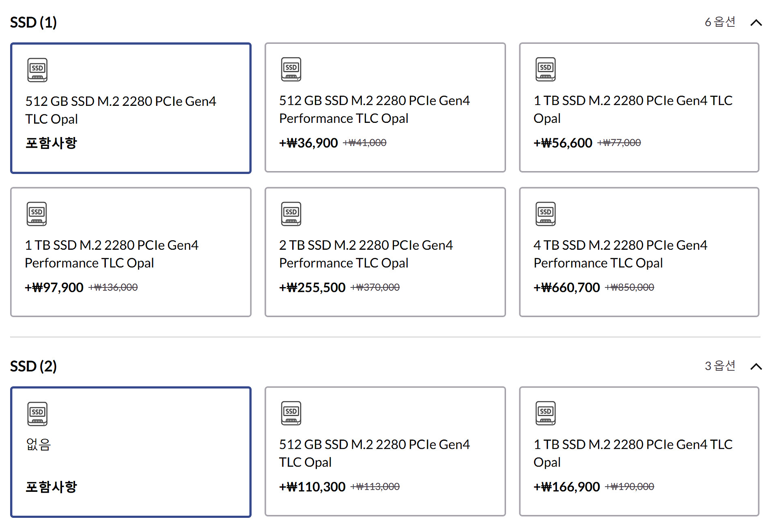This screenshot has height=532, width=779.
Task: Collapse the SSD (1) section chevron
Action: (756, 23)
